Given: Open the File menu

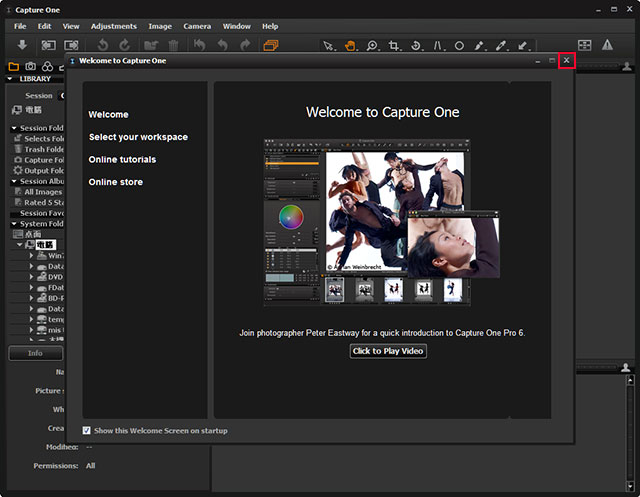Looking at the screenshot, I should pos(20,26).
